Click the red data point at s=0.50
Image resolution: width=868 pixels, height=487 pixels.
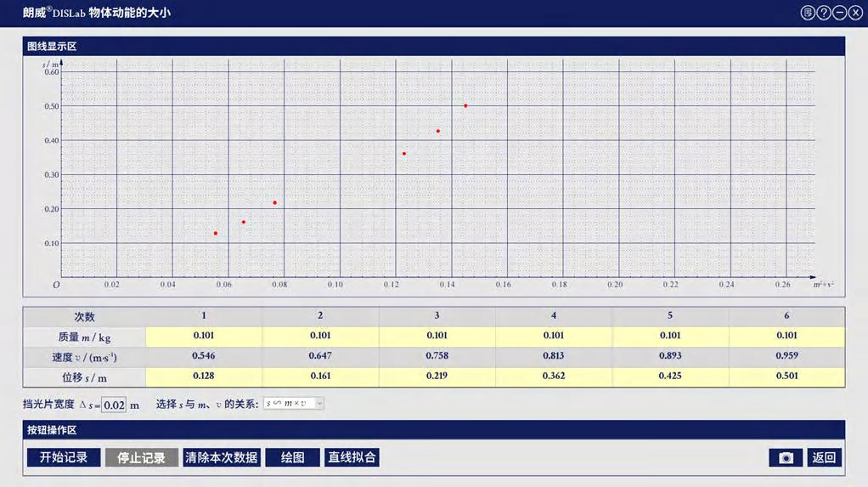[465, 105]
